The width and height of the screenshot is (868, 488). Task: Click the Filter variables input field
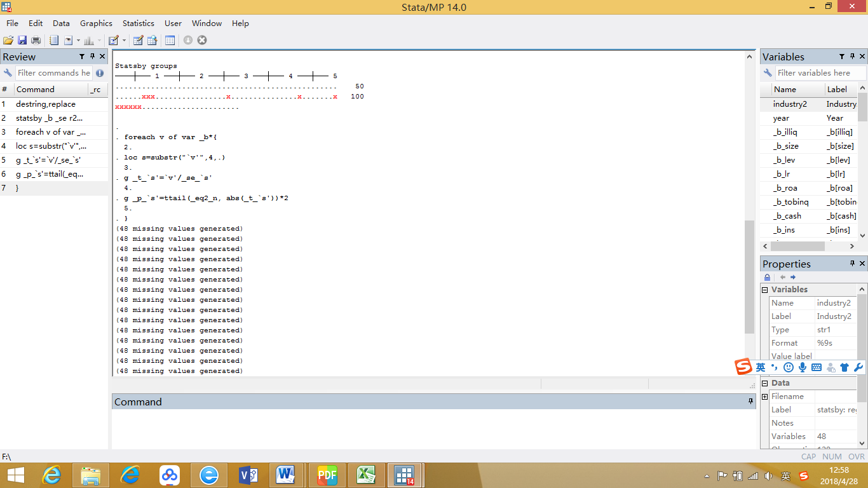[x=820, y=73]
